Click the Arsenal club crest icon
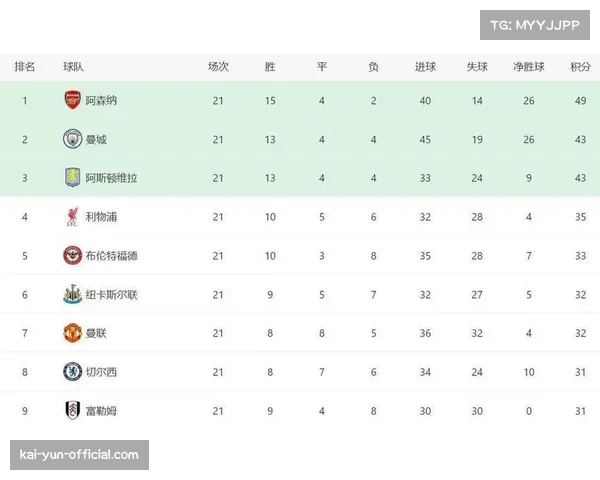Viewport: 600px width, 480px height. (72, 100)
